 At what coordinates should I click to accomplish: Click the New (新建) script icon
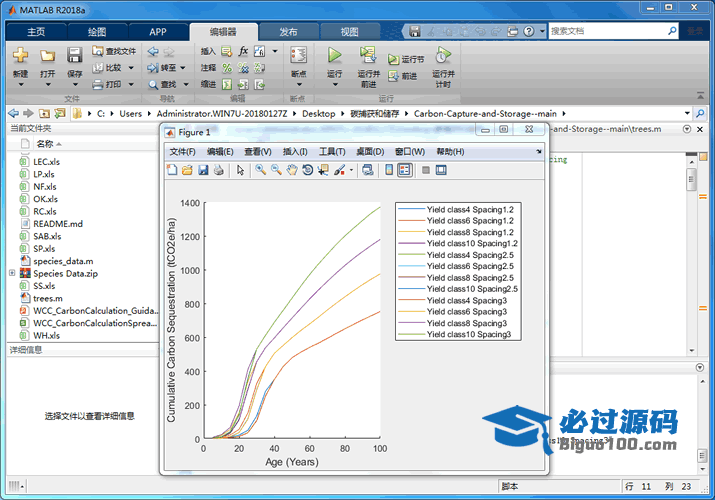(21, 56)
